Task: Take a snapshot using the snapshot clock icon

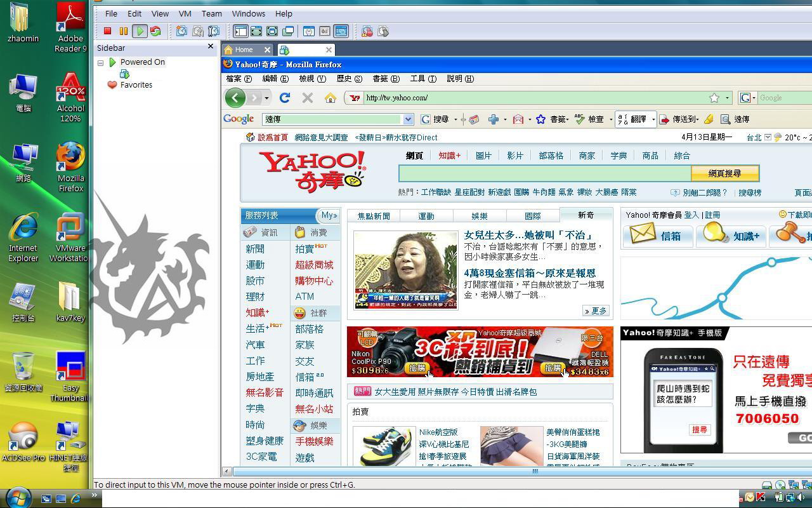Action: point(181,31)
